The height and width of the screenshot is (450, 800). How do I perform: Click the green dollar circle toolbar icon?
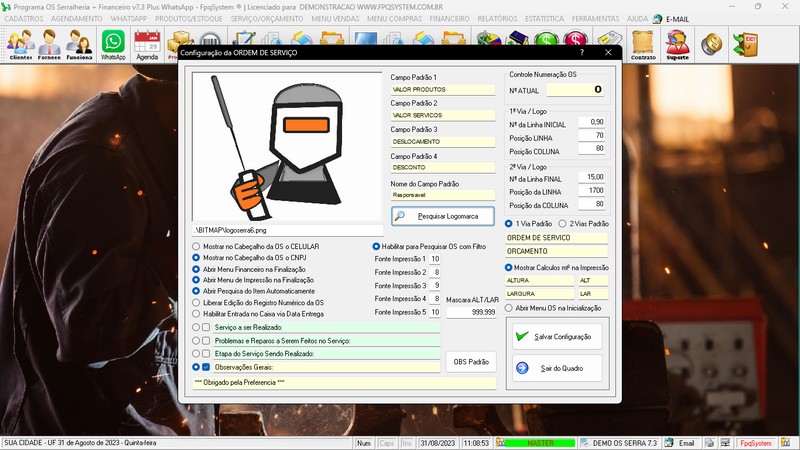546,39
